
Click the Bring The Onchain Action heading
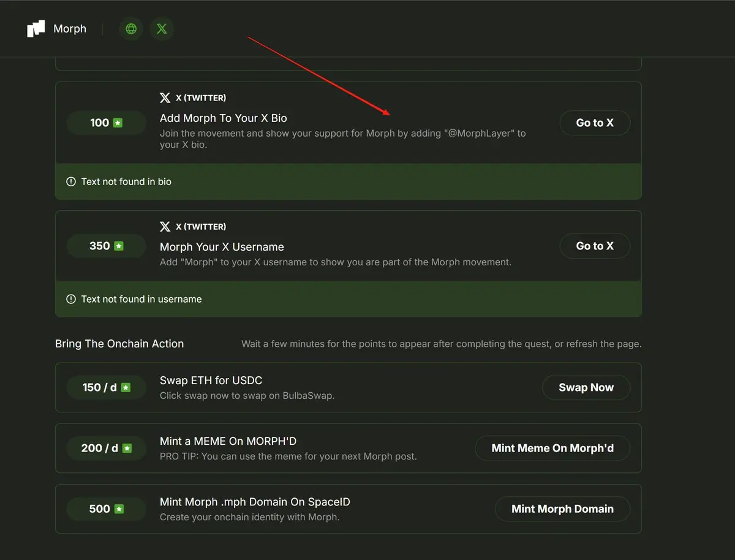tap(119, 344)
